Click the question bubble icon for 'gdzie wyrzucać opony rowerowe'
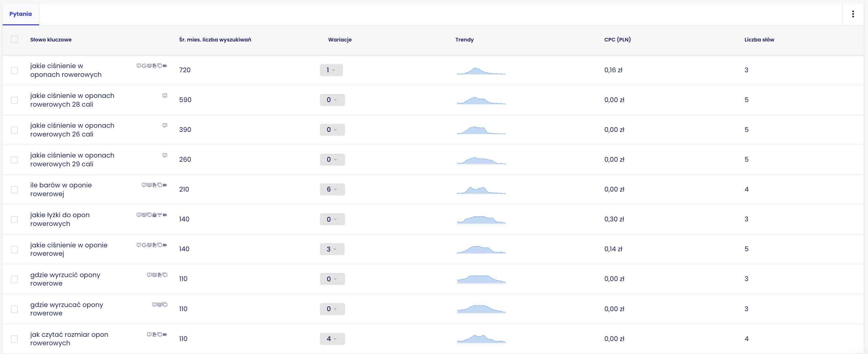This screenshot has width=868, height=354. click(154, 304)
